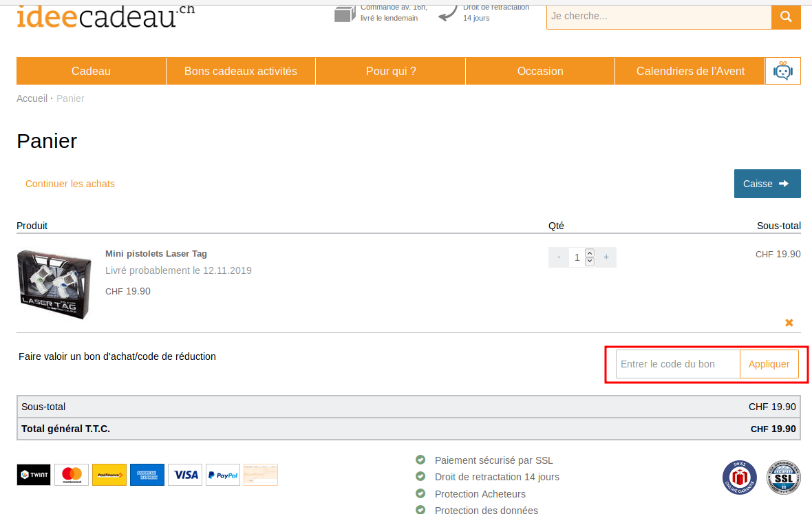Click the orange search magnifier icon
Screen dimensions: 812x514
(785, 16)
